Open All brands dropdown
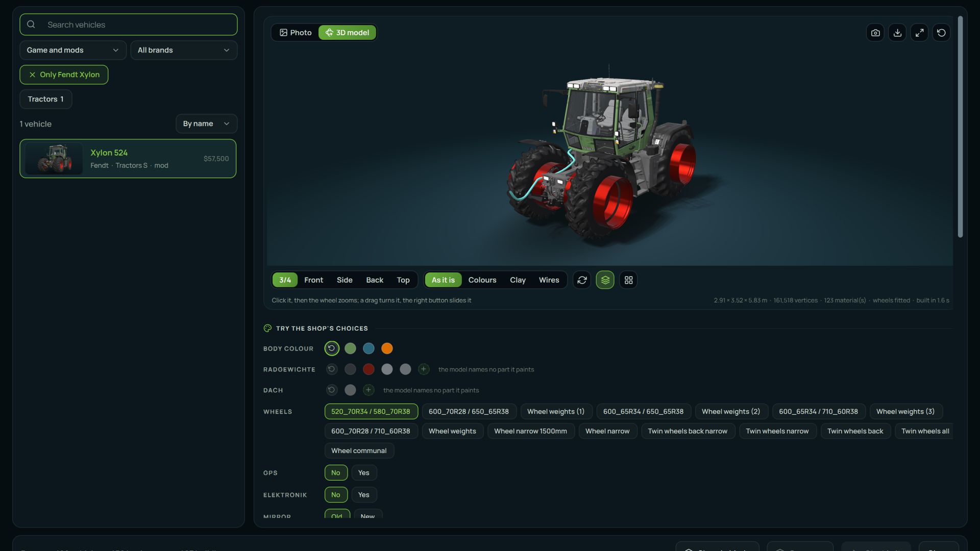The width and height of the screenshot is (980, 551). 184,50
